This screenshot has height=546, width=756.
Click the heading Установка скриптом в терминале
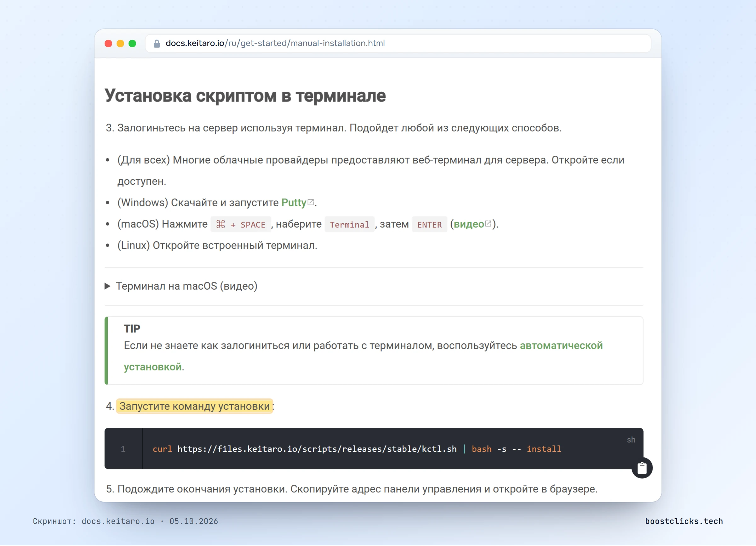(x=245, y=96)
